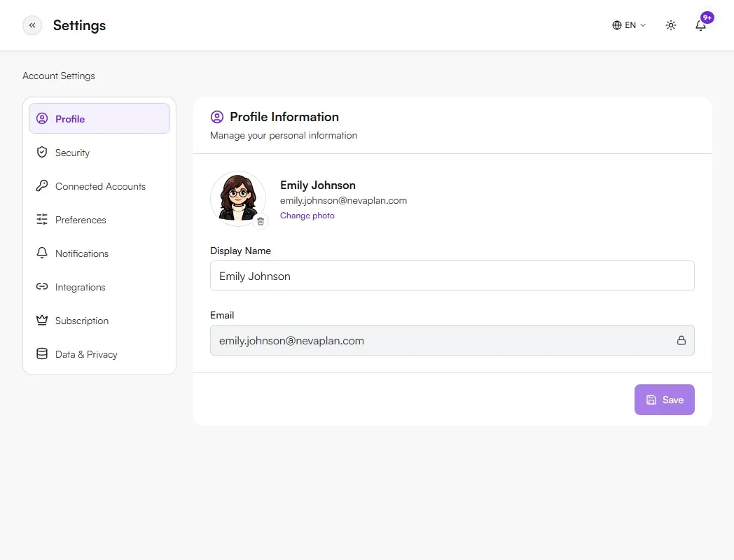This screenshot has width=734, height=560.
Task: Click the 9+ notification badge
Action: coord(707,17)
